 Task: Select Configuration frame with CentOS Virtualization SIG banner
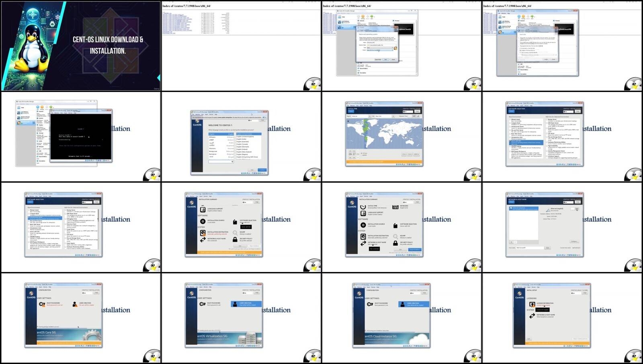pos(241,318)
